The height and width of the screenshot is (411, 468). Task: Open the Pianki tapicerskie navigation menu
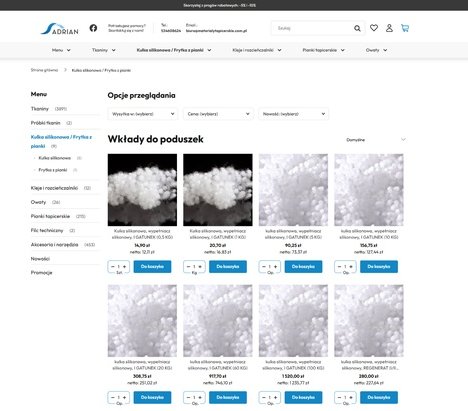323,50
